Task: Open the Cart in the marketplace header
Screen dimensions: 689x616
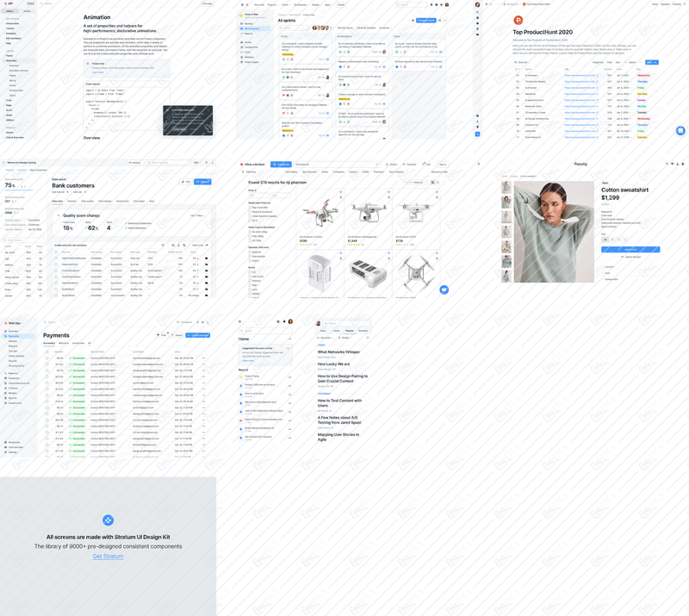Action: (x=426, y=165)
